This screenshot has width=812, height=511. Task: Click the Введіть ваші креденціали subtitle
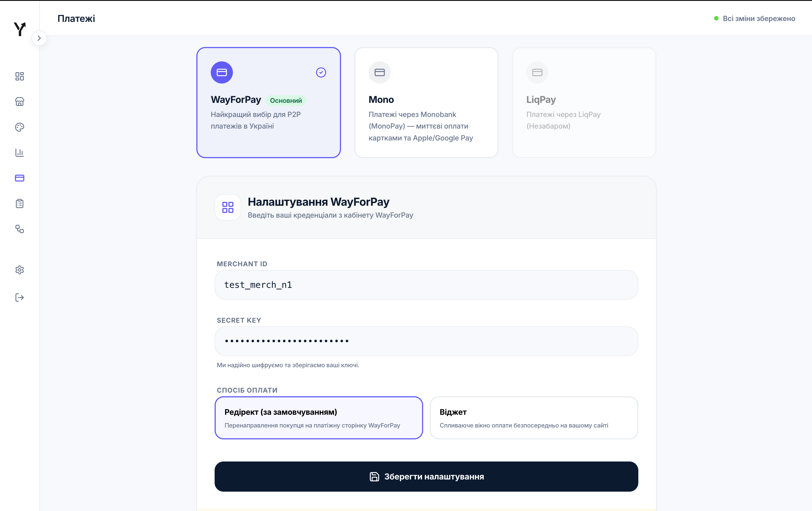pos(330,215)
